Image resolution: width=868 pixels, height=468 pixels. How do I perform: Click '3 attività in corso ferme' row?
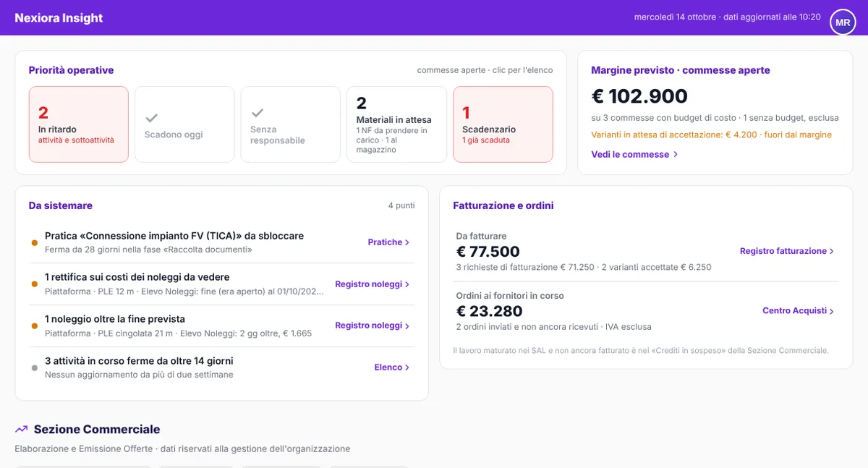point(221,367)
